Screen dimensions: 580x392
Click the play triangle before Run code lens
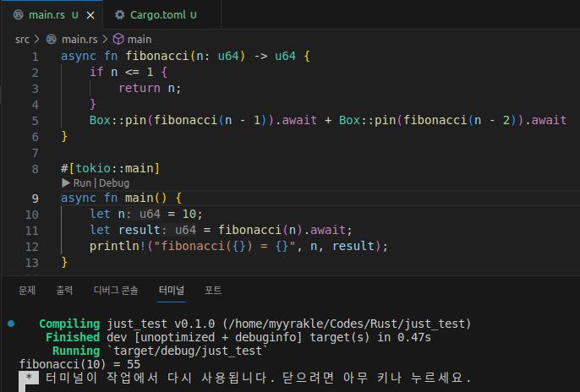coord(66,182)
